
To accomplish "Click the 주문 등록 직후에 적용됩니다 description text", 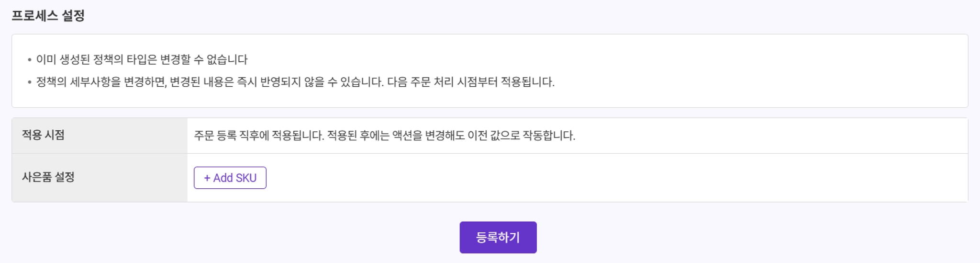I will pos(259,136).
